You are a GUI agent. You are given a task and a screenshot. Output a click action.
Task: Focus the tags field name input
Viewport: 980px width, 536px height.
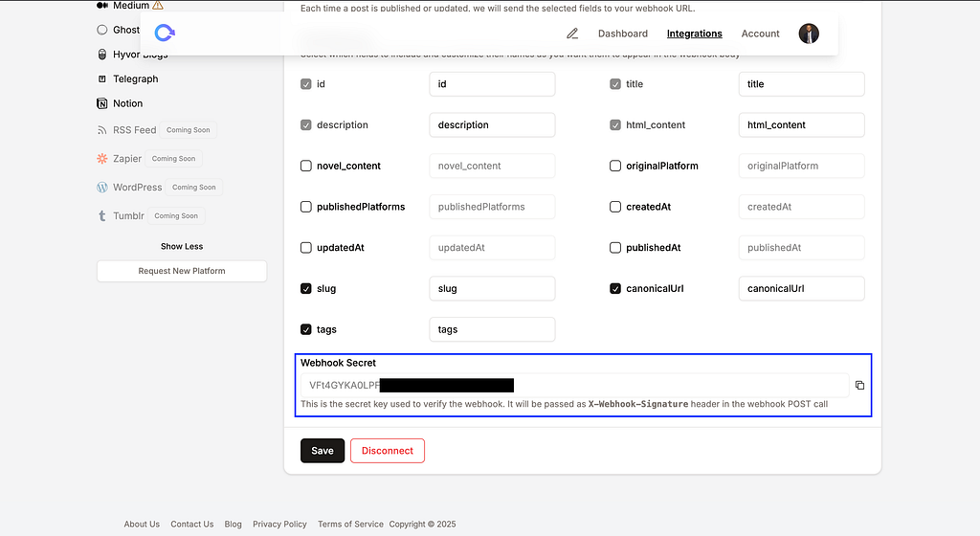point(492,329)
